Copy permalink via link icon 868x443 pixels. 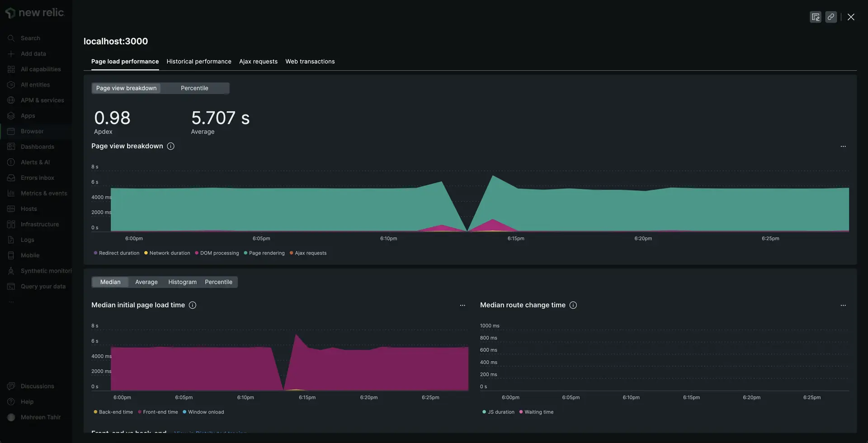pyautogui.click(x=831, y=17)
